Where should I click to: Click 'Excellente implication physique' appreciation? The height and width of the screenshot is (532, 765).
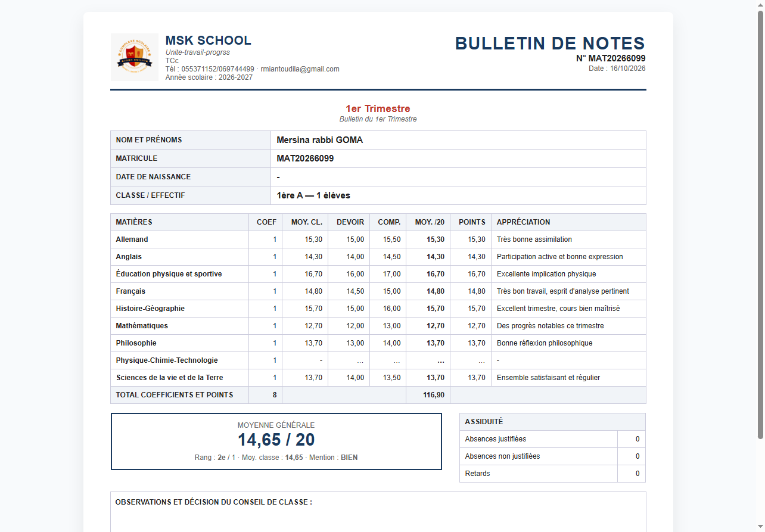[x=546, y=274]
